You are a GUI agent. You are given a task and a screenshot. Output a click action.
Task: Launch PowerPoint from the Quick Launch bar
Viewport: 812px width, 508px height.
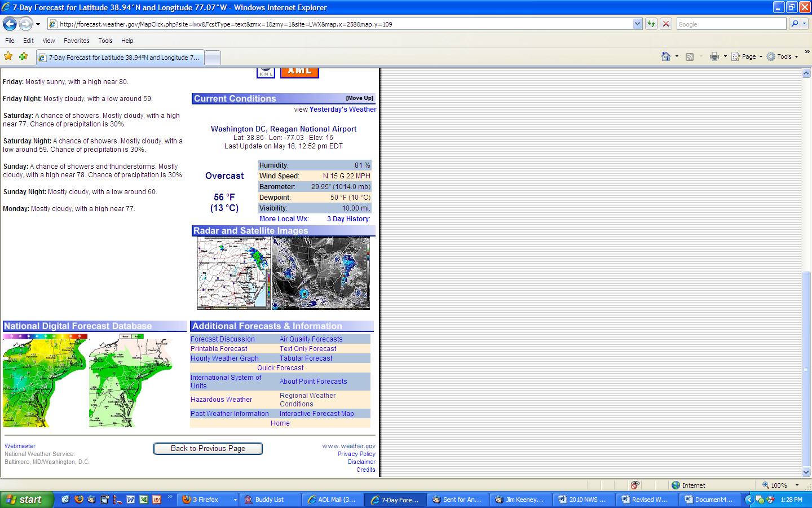coord(157,500)
